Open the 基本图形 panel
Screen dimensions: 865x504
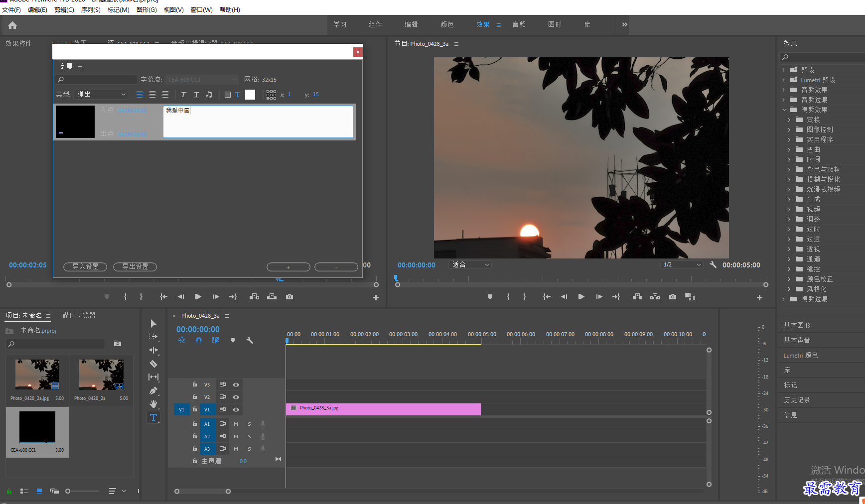(797, 325)
